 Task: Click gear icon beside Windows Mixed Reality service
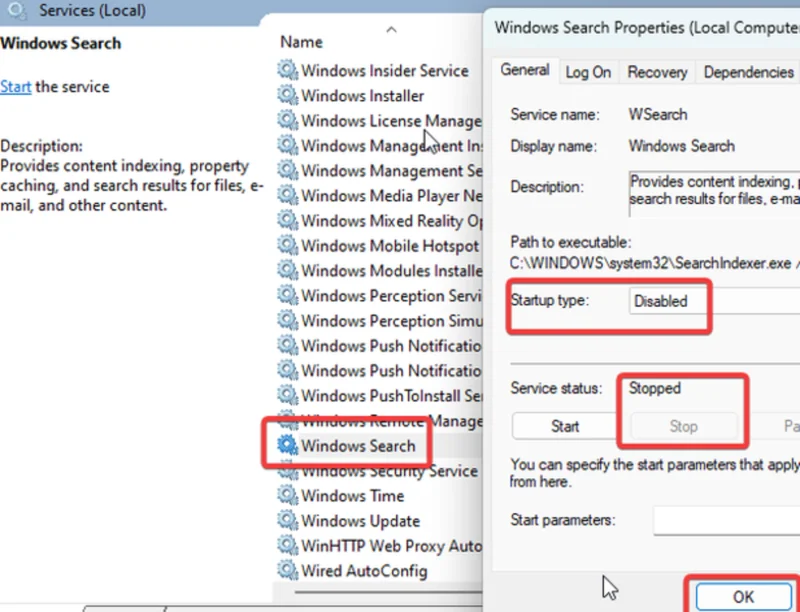pyautogui.click(x=287, y=220)
